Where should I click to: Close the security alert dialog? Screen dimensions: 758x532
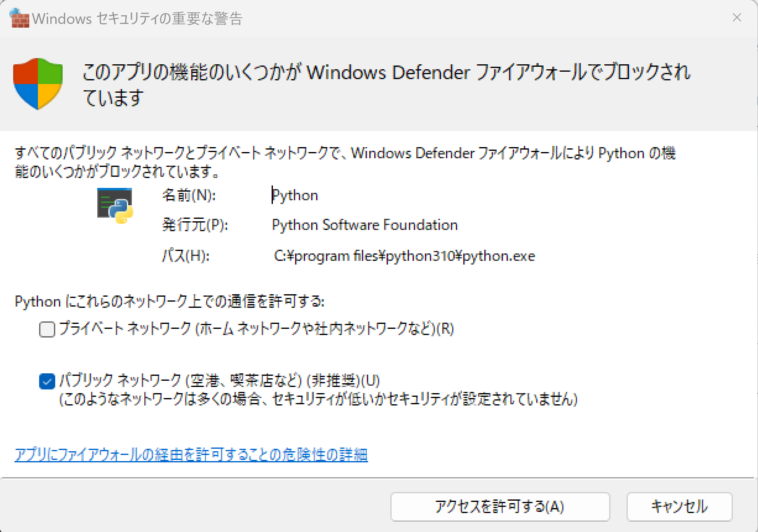(737, 17)
